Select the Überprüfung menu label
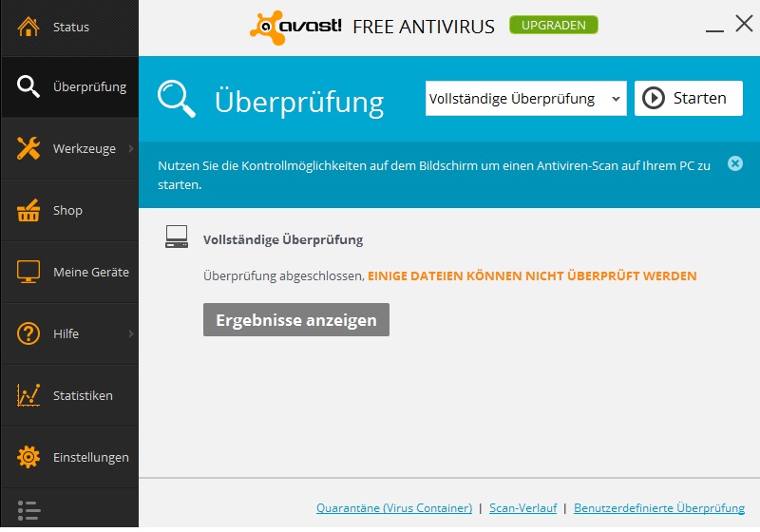The height and width of the screenshot is (532, 760). tap(89, 87)
